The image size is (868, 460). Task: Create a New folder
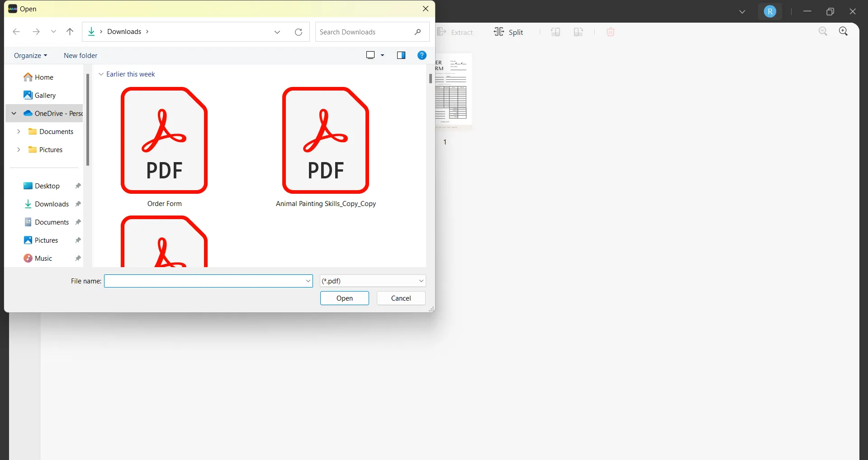[81, 55]
